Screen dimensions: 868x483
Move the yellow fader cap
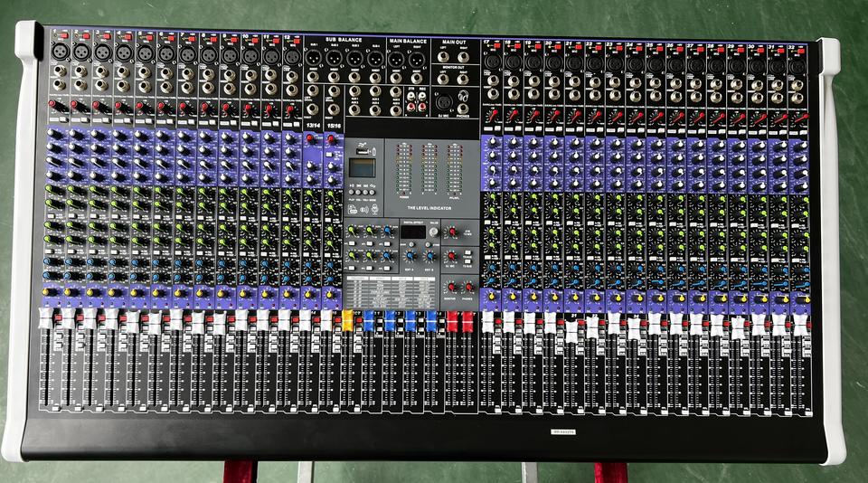tap(347, 320)
